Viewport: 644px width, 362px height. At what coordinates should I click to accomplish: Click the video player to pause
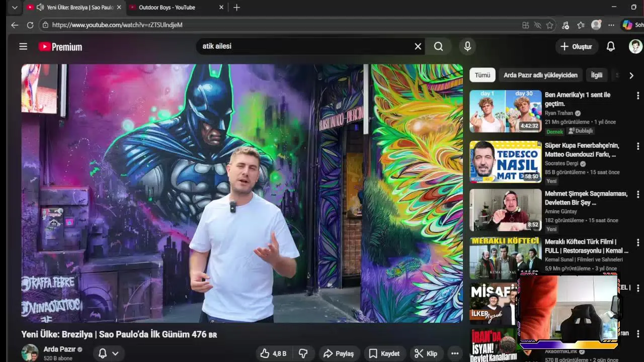[242, 193]
